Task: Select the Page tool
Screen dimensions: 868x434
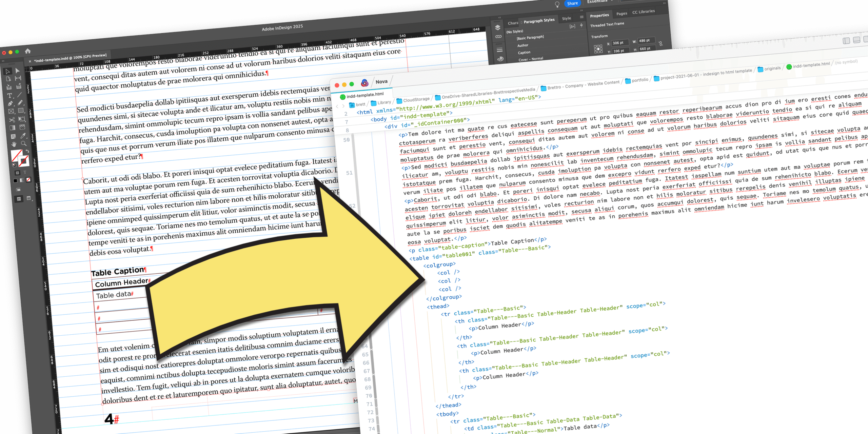Action: point(8,79)
